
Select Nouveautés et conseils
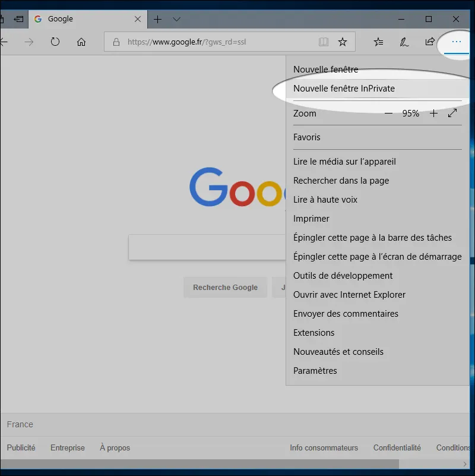378,352
